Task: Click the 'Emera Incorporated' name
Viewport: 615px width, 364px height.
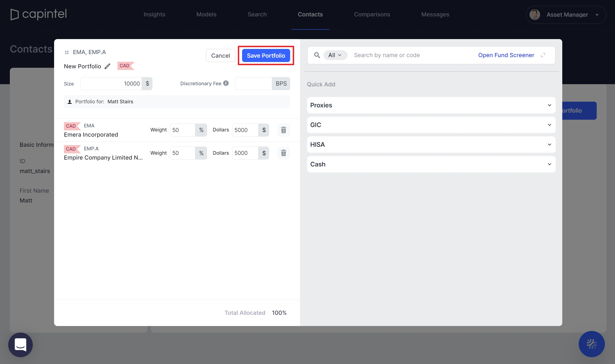Action: [91, 135]
